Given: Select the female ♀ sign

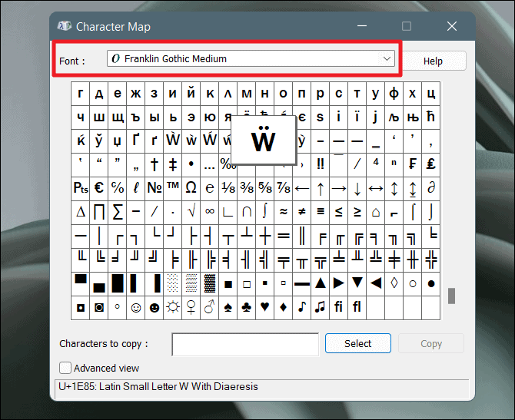Looking at the screenshot, I should point(191,307).
